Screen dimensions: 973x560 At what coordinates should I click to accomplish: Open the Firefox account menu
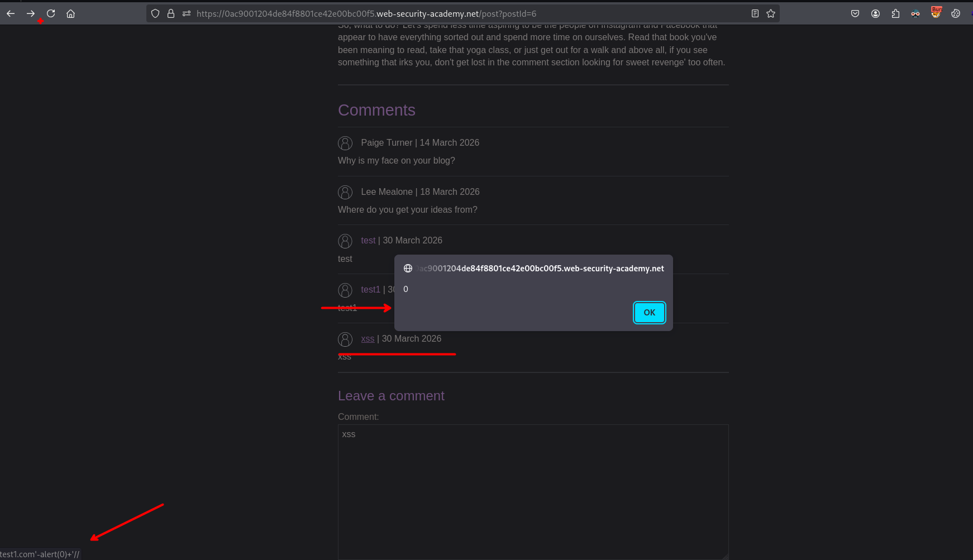875,13
